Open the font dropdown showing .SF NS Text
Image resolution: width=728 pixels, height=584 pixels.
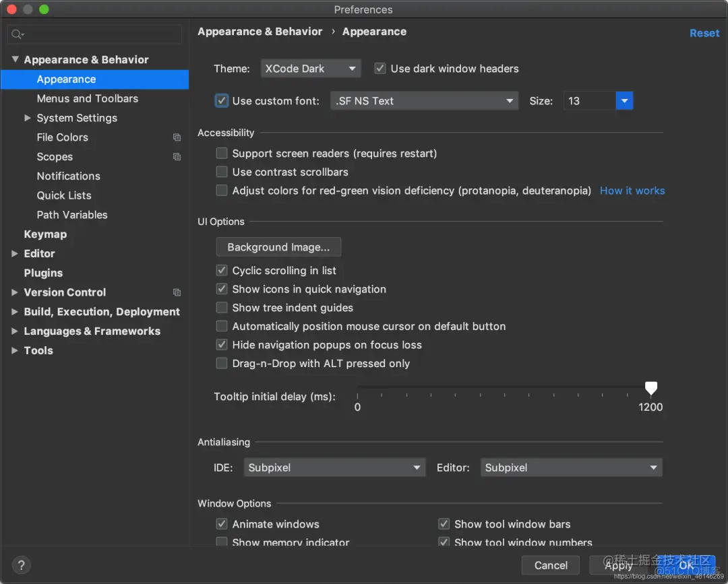(424, 100)
